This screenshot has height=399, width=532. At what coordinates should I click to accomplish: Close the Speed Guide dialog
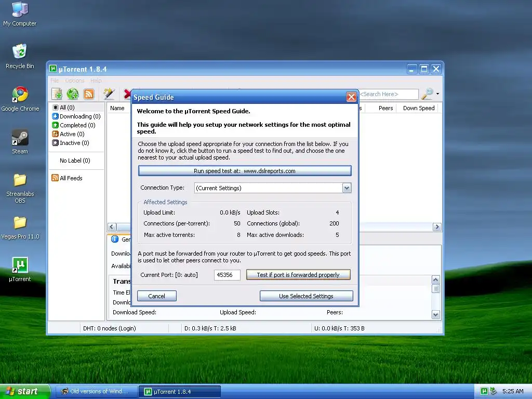click(x=351, y=97)
